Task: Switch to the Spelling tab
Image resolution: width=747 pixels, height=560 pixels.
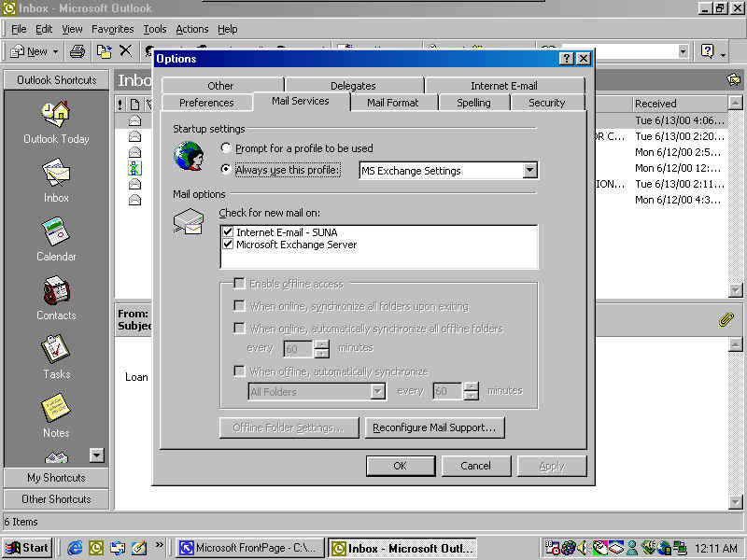Action: 473,103
